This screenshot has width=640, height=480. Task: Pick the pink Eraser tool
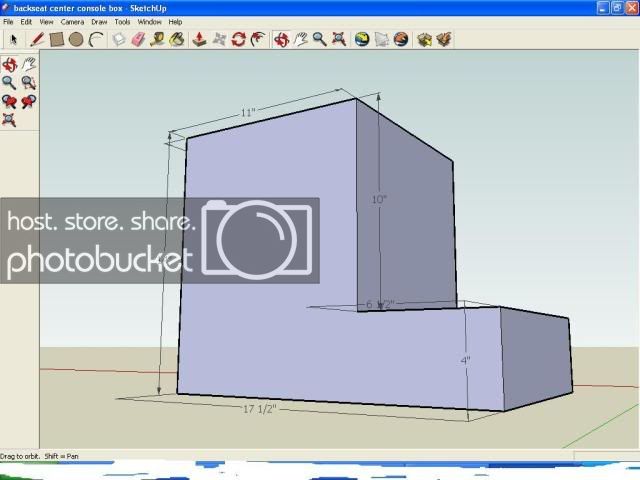click(x=138, y=40)
